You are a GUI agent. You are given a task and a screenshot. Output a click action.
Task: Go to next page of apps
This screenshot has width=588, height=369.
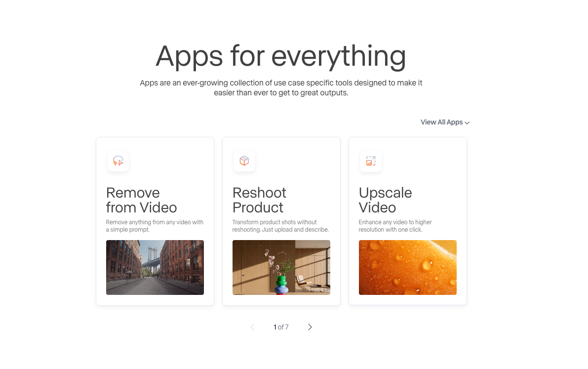coord(310,327)
